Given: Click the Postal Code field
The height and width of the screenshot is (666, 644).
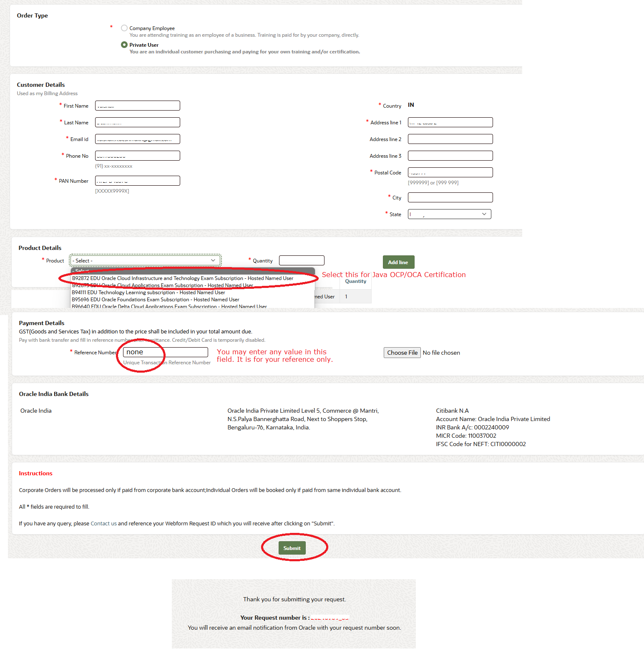Looking at the screenshot, I should click(450, 172).
